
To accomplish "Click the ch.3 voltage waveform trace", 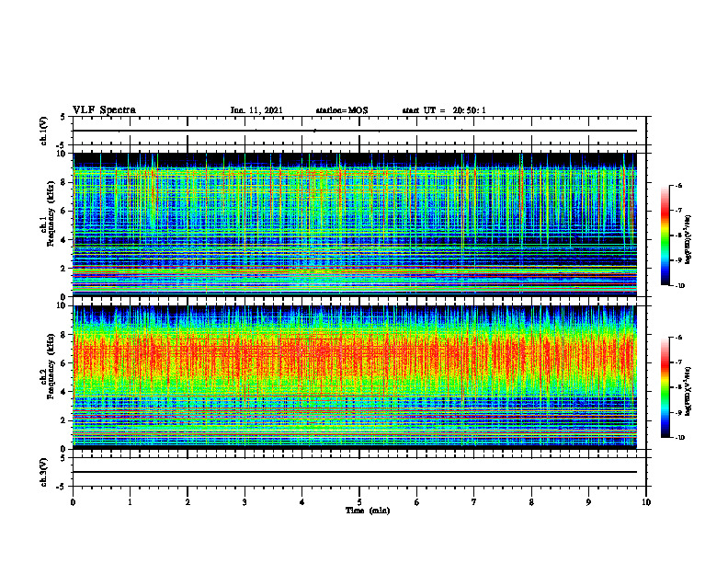I will [x=355, y=472].
